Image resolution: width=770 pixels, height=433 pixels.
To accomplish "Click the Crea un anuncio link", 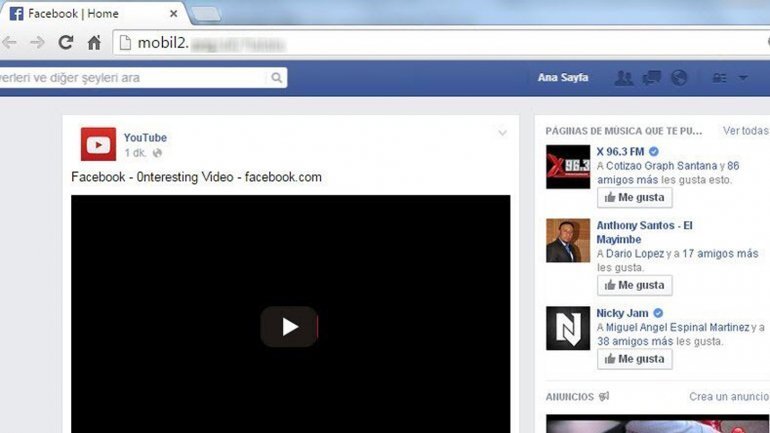I will pyautogui.click(x=729, y=396).
